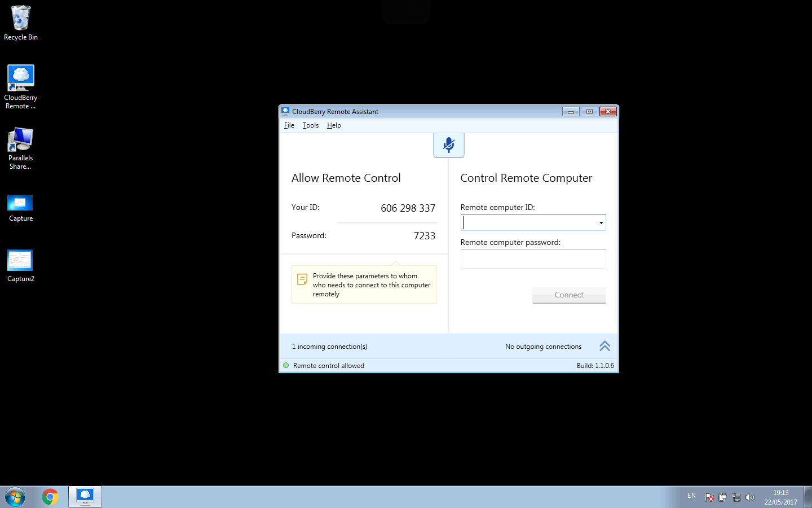Close the CloudBerry Remote Assistant window
The width and height of the screenshot is (812, 508).
tap(608, 112)
